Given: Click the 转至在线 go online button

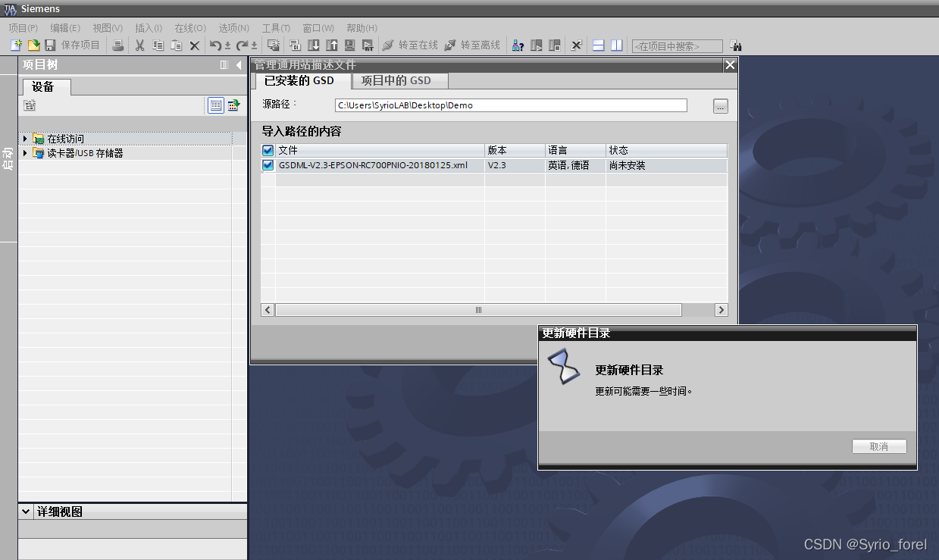Looking at the screenshot, I should point(410,45).
